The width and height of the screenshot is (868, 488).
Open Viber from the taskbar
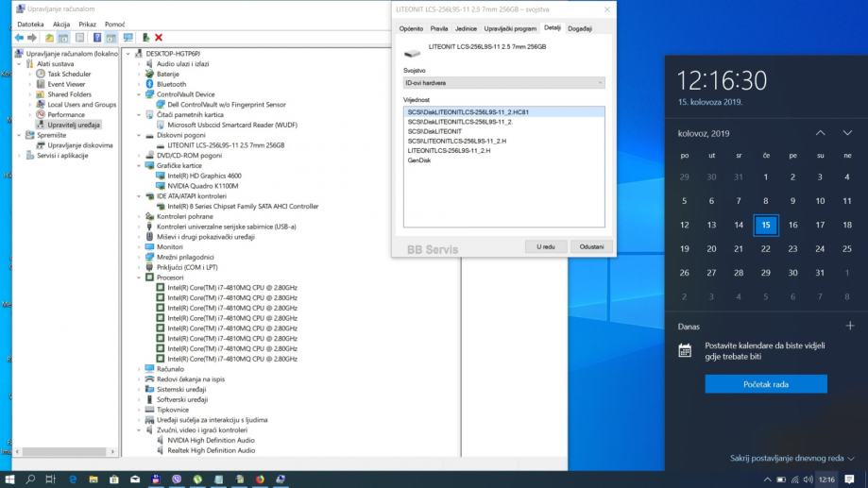(178, 479)
